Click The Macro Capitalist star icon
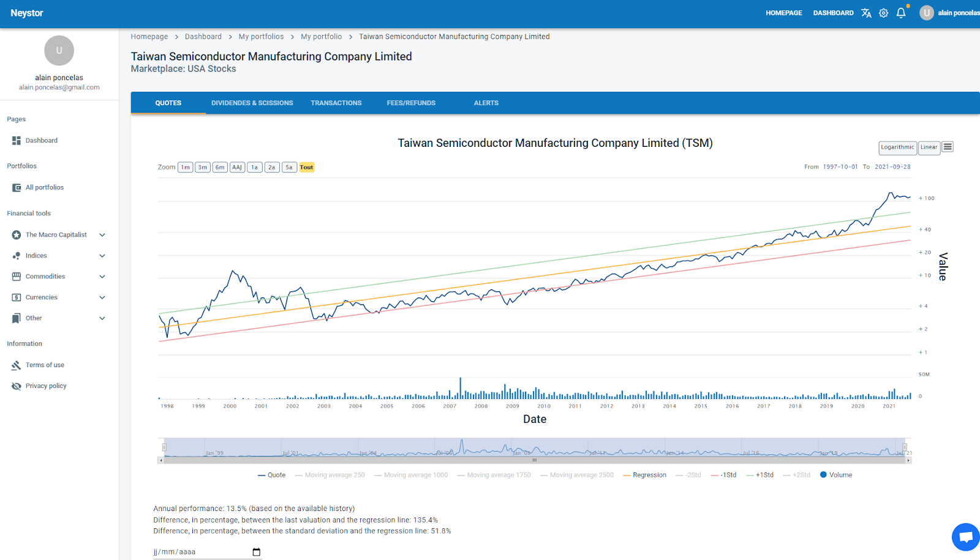The width and height of the screenshot is (980, 560). [x=17, y=235]
